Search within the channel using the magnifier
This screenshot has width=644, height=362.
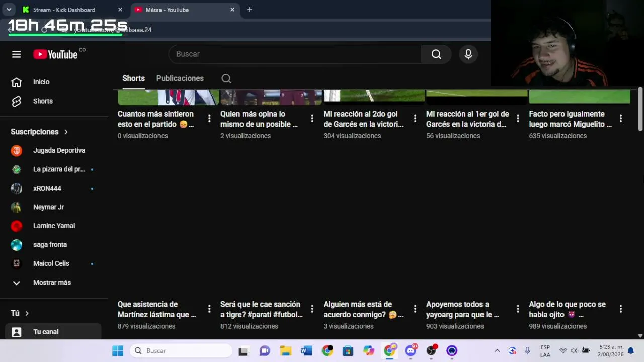(x=226, y=78)
